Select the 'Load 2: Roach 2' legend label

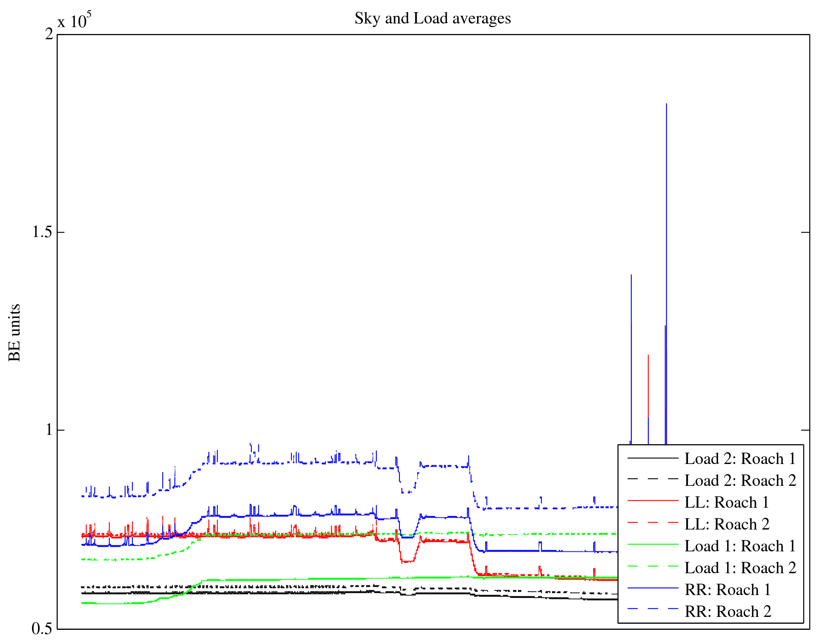pyautogui.click(x=740, y=481)
